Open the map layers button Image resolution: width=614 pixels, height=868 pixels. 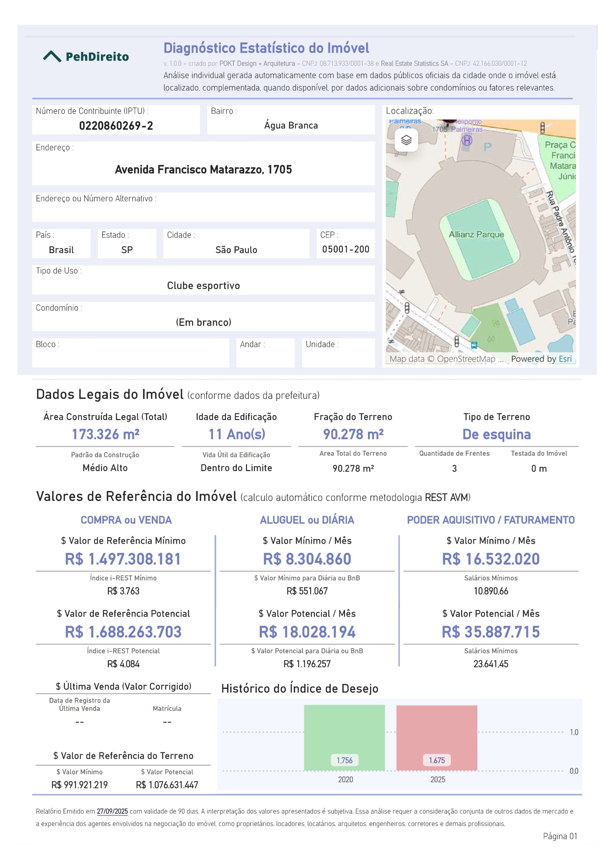pos(406,140)
